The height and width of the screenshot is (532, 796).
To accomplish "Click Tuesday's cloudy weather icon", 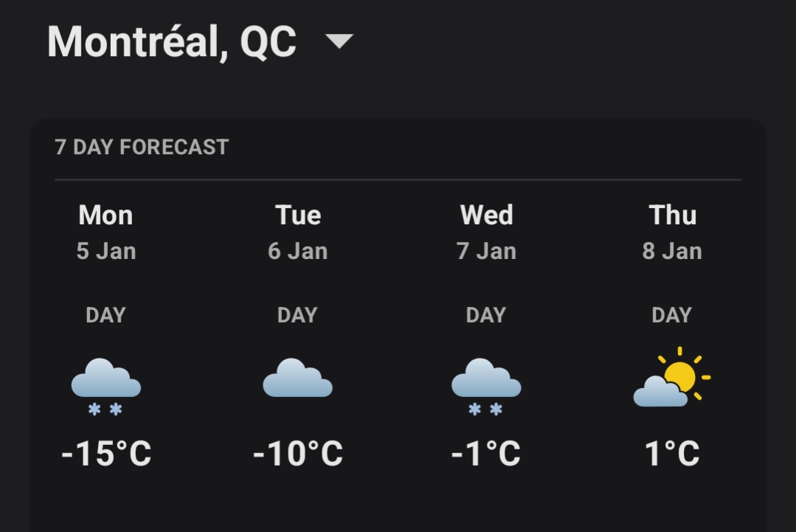I will point(297,378).
